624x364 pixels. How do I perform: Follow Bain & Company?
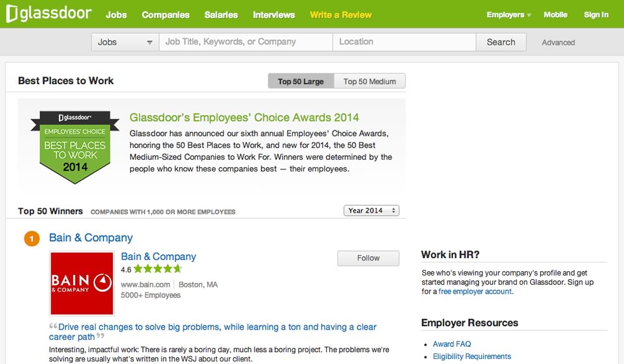(368, 258)
